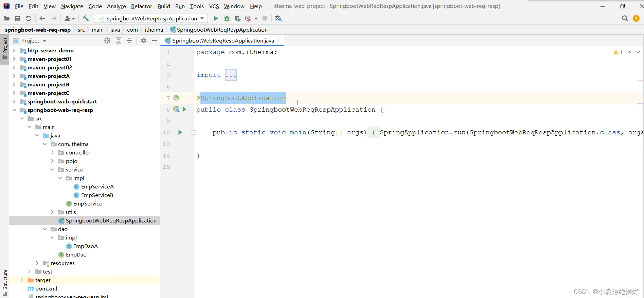The height and width of the screenshot is (298, 644).
Task: Click the src breadcrumb segment
Action: click(x=81, y=30)
